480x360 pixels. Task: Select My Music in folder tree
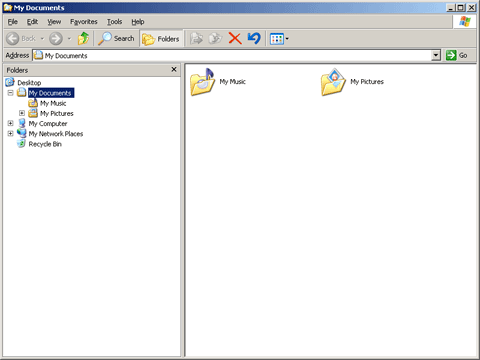coord(53,103)
